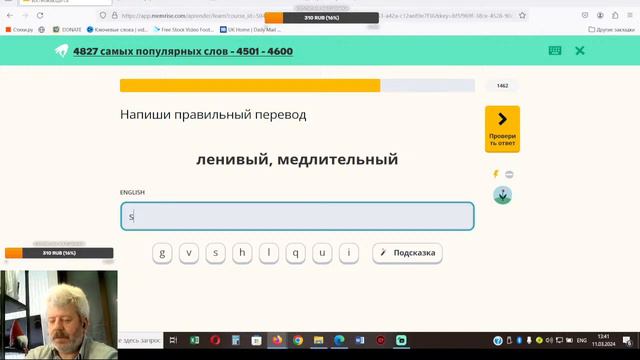Click the blue help icon in system tray
The image size is (640, 360).
(x=498, y=340)
